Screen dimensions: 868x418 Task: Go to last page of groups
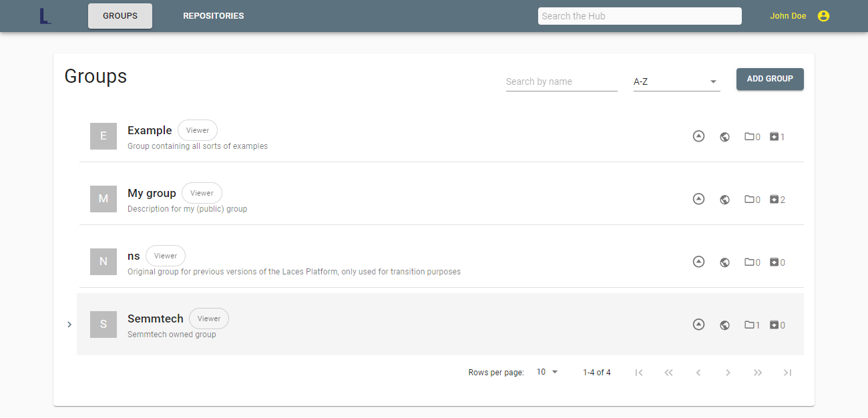(x=787, y=373)
